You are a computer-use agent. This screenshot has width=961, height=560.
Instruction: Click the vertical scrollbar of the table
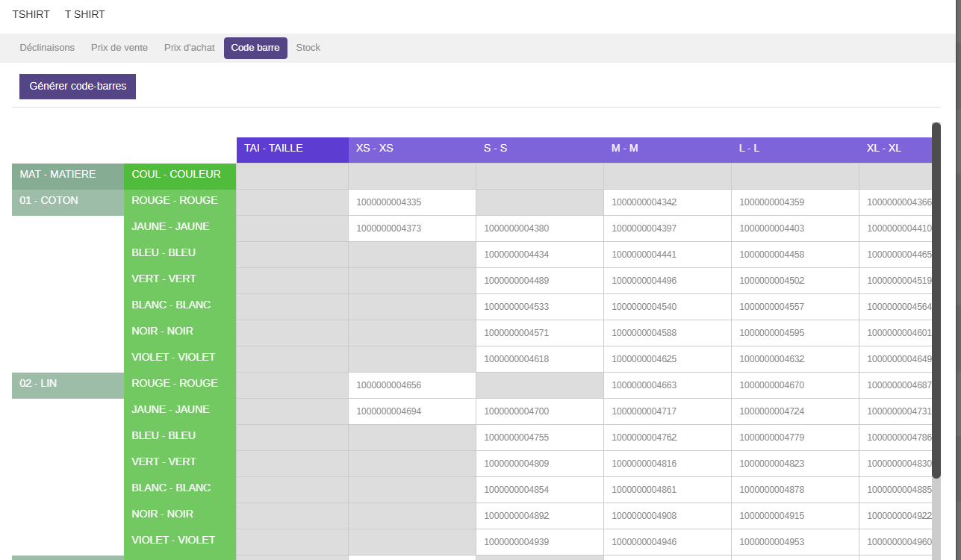(x=936, y=299)
